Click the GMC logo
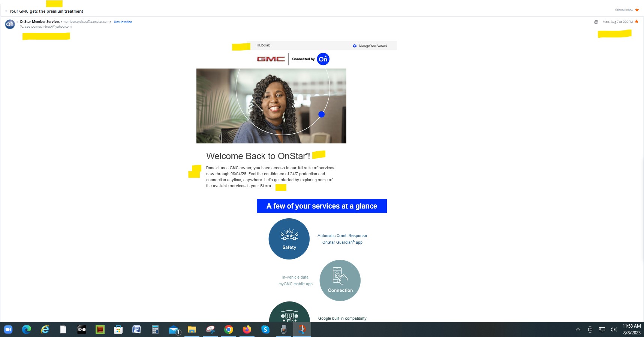The width and height of the screenshot is (644, 337). [271, 59]
